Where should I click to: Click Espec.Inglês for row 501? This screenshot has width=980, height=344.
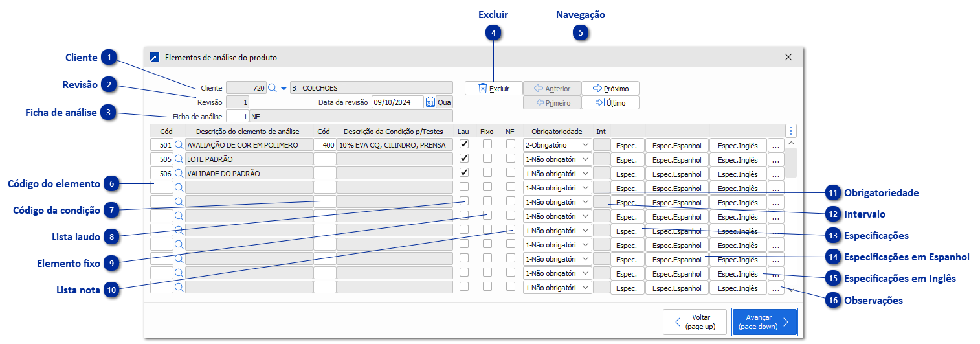coord(738,145)
